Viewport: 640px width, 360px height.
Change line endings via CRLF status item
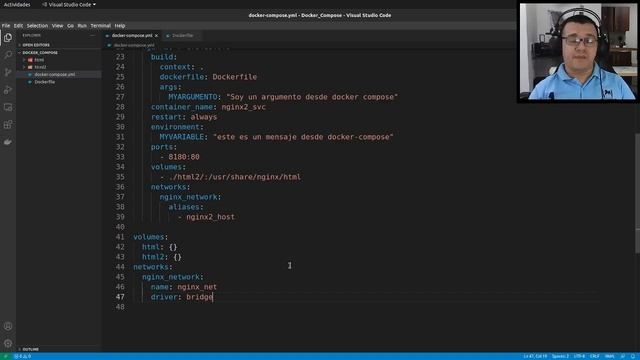click(595, 356)
